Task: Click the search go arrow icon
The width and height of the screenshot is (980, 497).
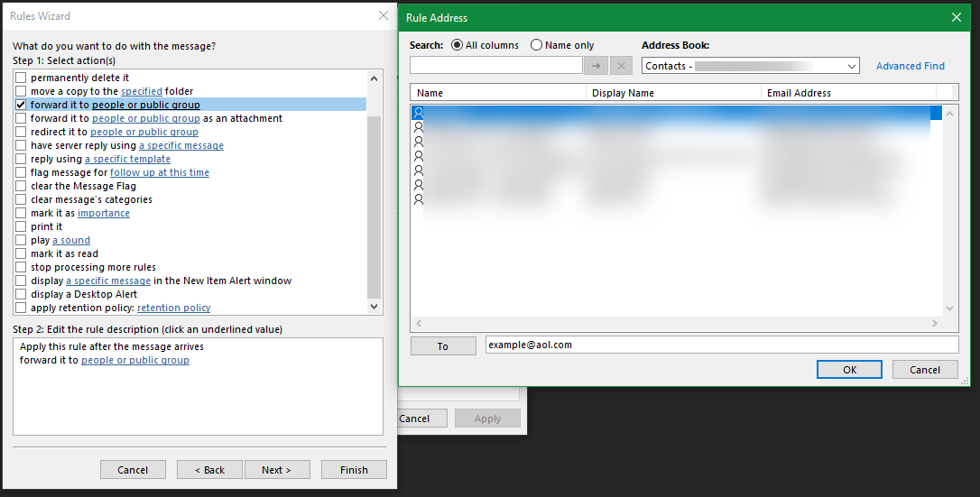Action: pos(596,66)
